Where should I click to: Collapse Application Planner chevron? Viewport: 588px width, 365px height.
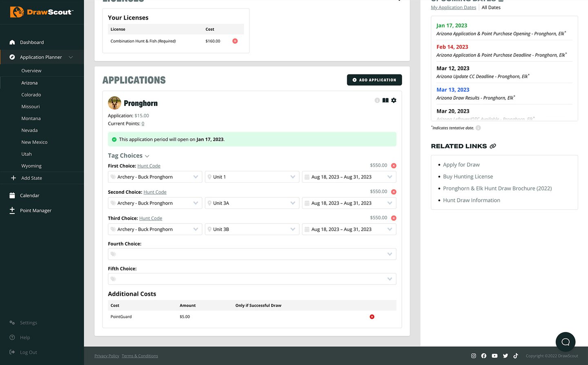click(71, 57)
